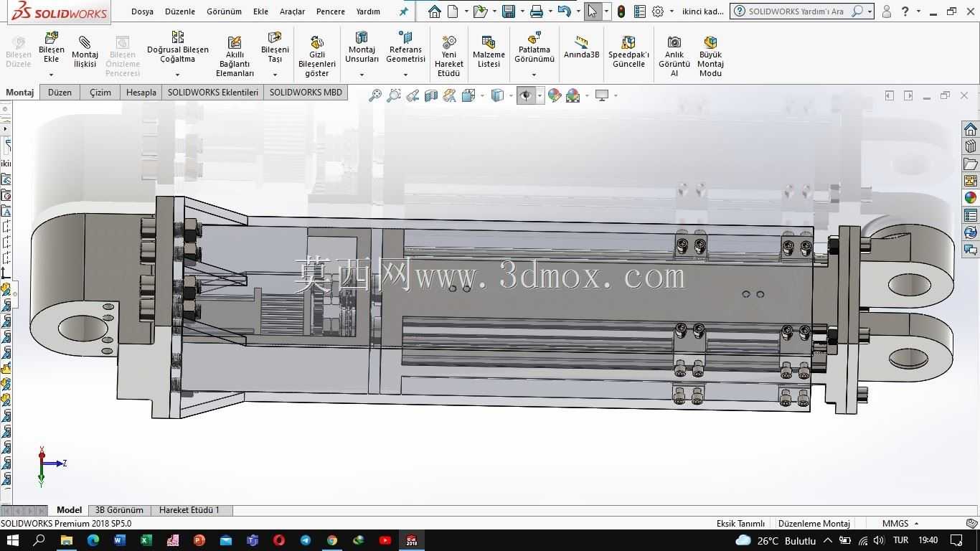Expand dropdown arrow under Montaj Unsurları
980x551 pixels.
[x=362, y=75]
